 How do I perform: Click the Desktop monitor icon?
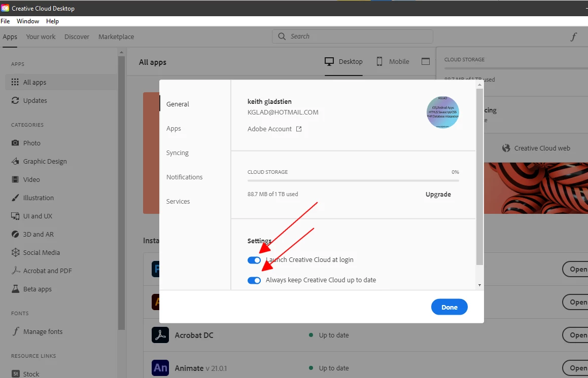point(329,61)
